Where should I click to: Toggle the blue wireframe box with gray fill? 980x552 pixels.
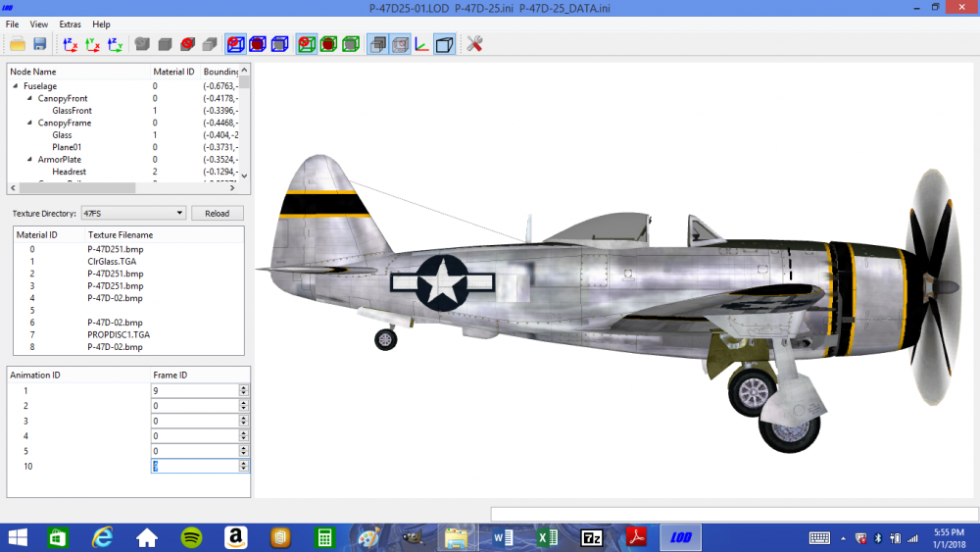pyautogui.click(x=280, y=44)
